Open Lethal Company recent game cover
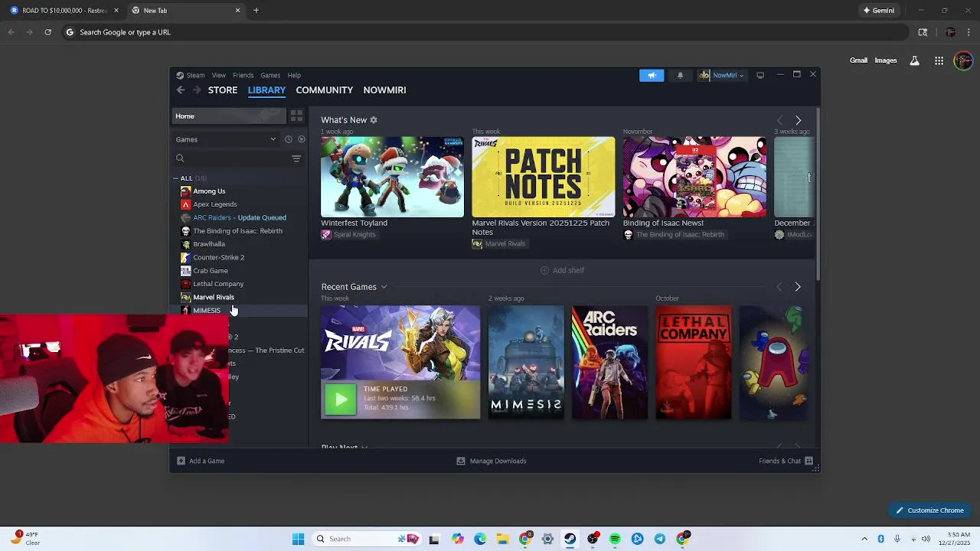The height and width of the screenshot is (551, 980). (694, 363)
